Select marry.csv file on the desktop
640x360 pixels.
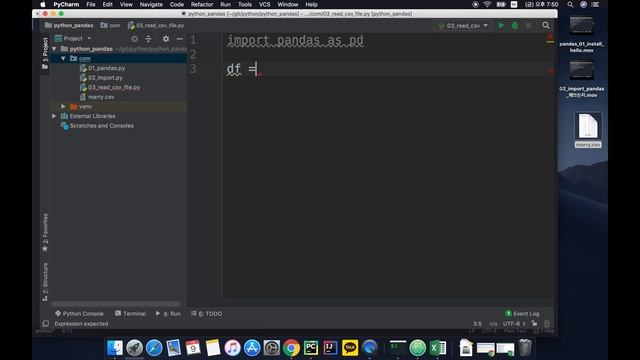(588, 130)
